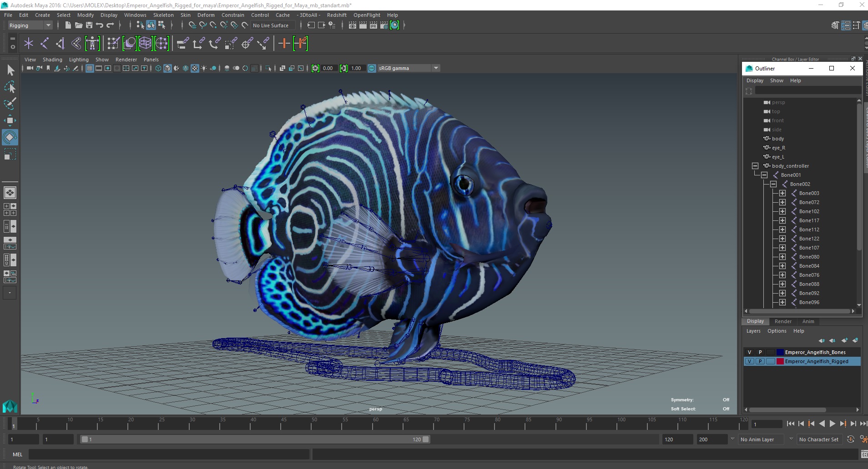Screen dimensions: 868x469
Task: Activate the Lasso select tool
Action: coord(10,87)
